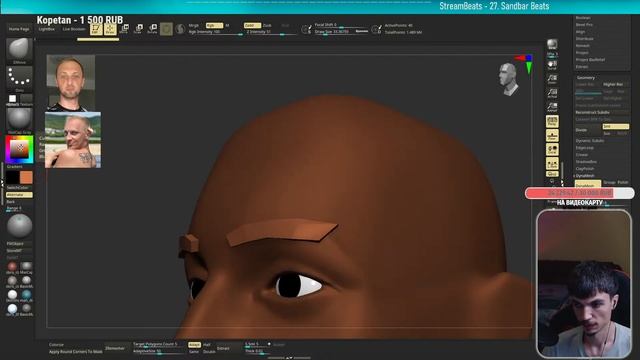
Task: Select the Scale transform icon
Action: point(138,29)
